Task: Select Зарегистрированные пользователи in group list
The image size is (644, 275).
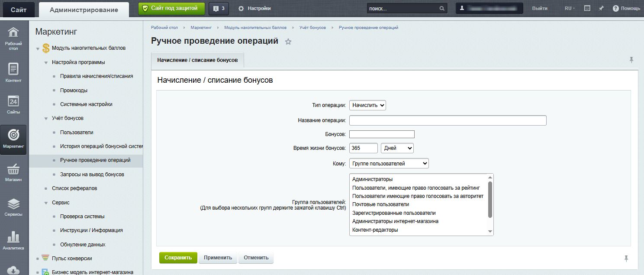Action: click(x=394, y=213)
